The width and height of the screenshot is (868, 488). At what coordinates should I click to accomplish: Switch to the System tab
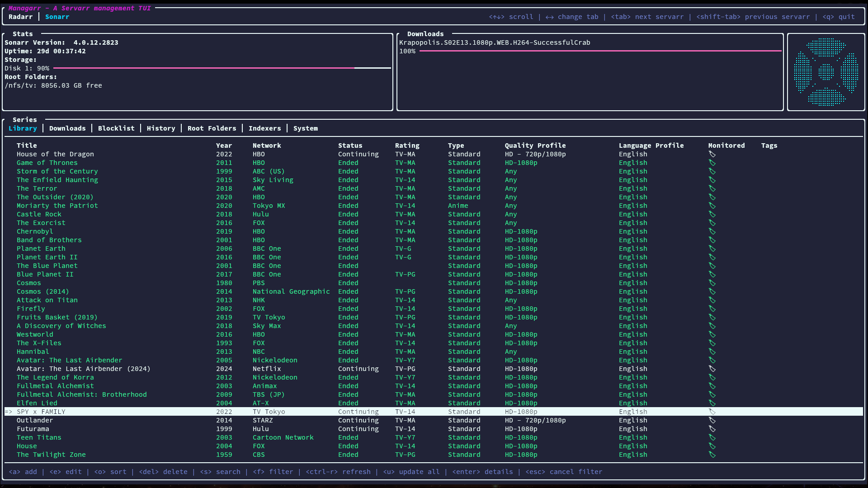pyautogui.click(x=306, y=128)
